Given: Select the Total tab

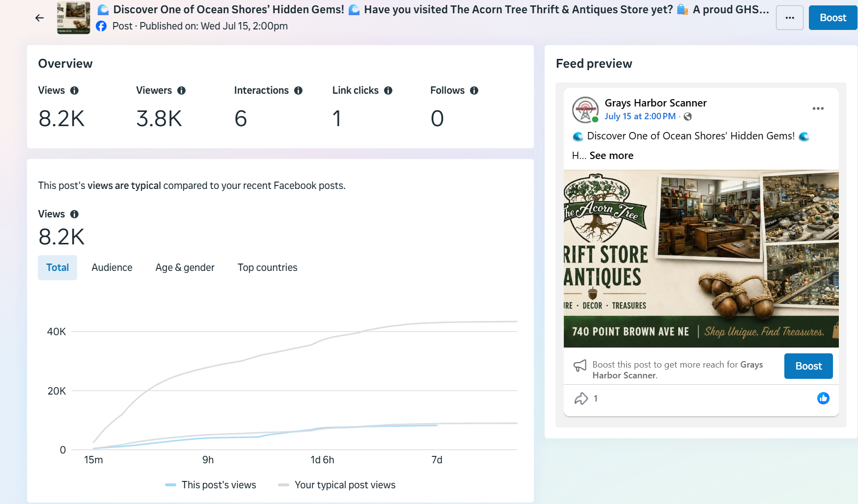Looking at the screenshot, I should (57, 267).
